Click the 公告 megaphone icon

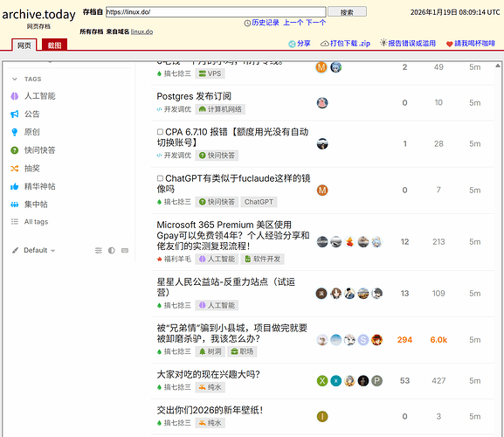click(x=15, y=114)
